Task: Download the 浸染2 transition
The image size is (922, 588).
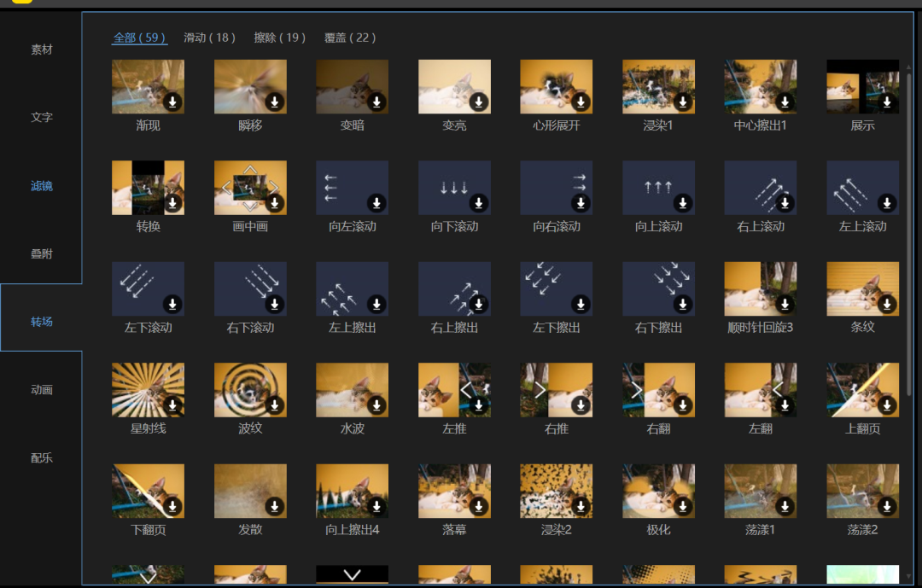Action: [581, 506]
